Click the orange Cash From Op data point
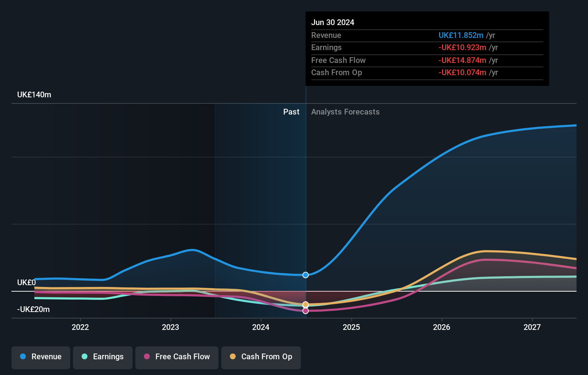The width and height of the screenshot is (588, 375). tap(305, 305)
